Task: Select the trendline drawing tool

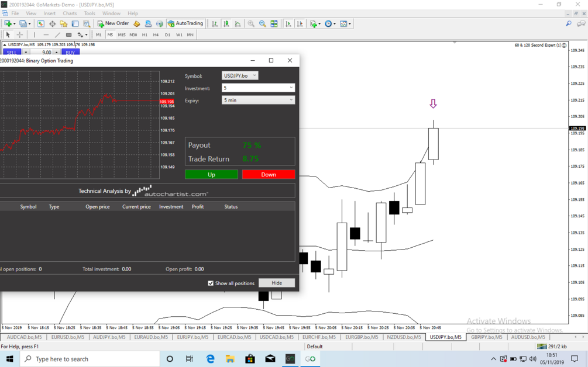Action: pyautogui.click(x=56, y=34)
